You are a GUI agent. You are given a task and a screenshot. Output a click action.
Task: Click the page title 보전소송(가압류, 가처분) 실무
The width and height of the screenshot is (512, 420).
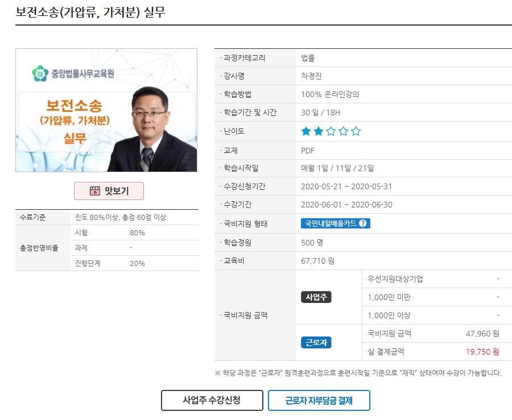(x=90, y=12)
